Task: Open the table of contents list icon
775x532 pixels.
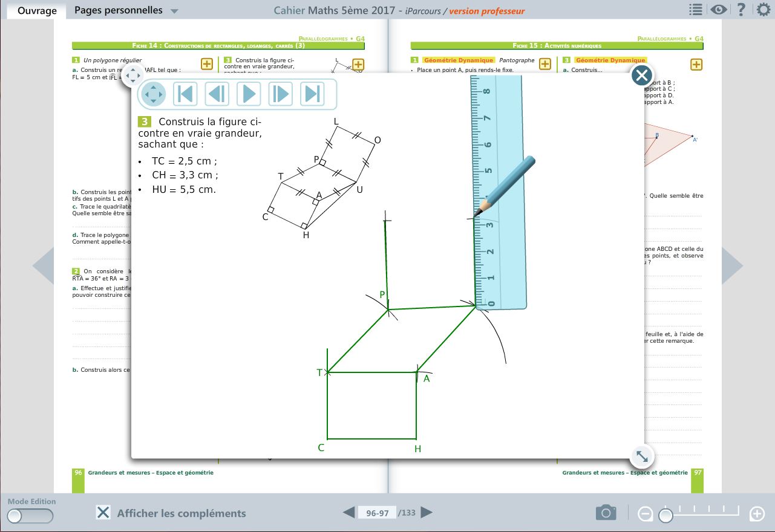Action: pyautogui.click(x=696, y=10)
